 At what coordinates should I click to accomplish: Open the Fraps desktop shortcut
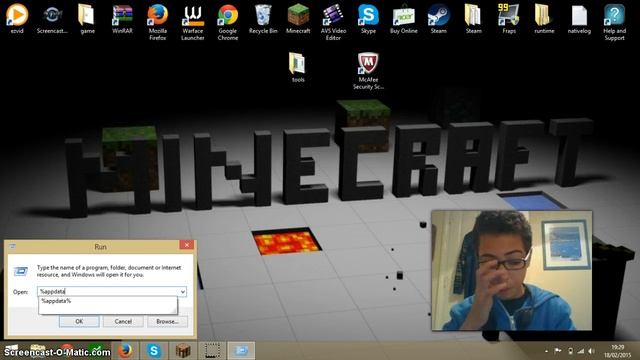coord(509,19)
